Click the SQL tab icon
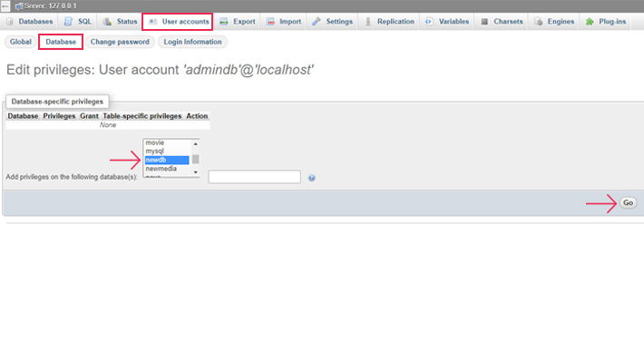The height and width of the screenshot is (343, 644). click(x=68, y=22)
